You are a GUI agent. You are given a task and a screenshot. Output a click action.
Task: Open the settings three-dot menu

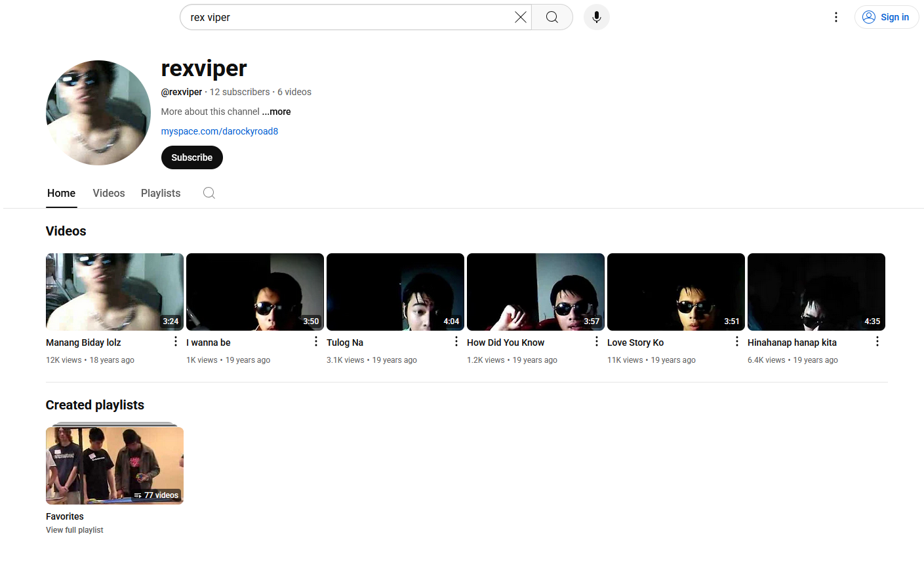coord(835,17)
